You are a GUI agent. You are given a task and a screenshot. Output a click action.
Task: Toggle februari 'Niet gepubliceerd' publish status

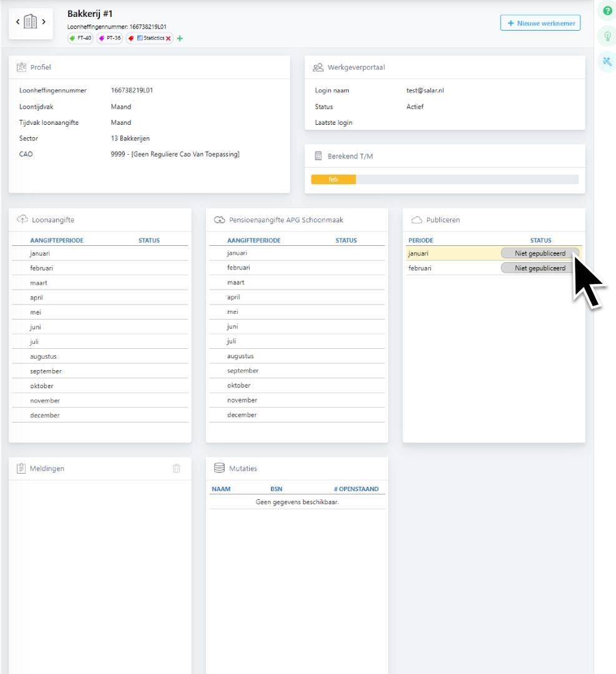coord(540,268)
